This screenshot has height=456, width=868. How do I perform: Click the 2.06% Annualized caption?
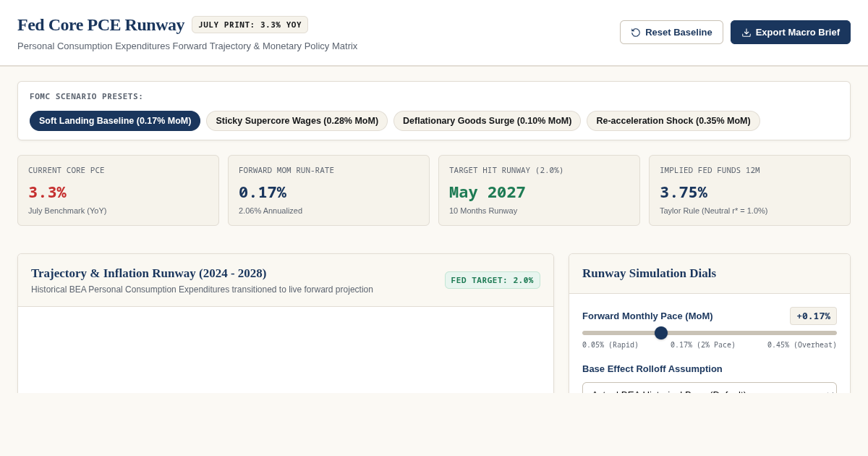[x=271, y=211]
